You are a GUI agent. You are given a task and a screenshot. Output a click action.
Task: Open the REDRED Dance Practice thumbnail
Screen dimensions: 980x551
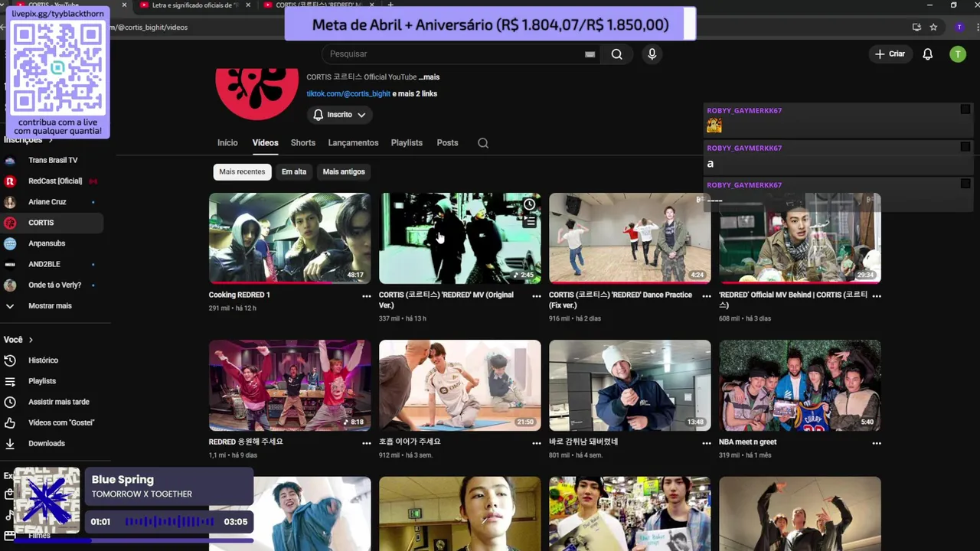click(629, 238)
